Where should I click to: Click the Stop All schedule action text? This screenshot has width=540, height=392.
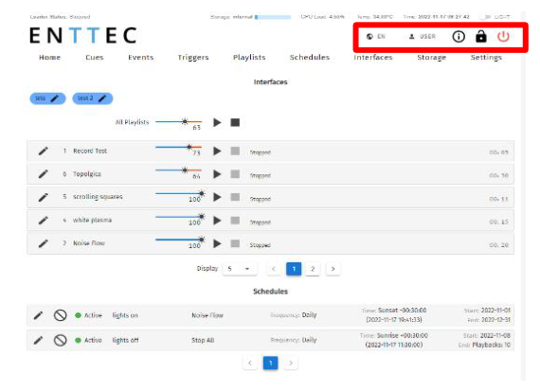(x=203, y=340)
